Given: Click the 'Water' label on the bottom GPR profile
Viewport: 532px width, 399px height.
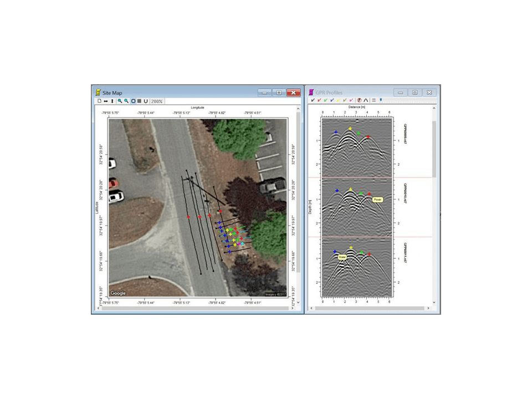Looking at the screenshot, I should coord(342,257).
